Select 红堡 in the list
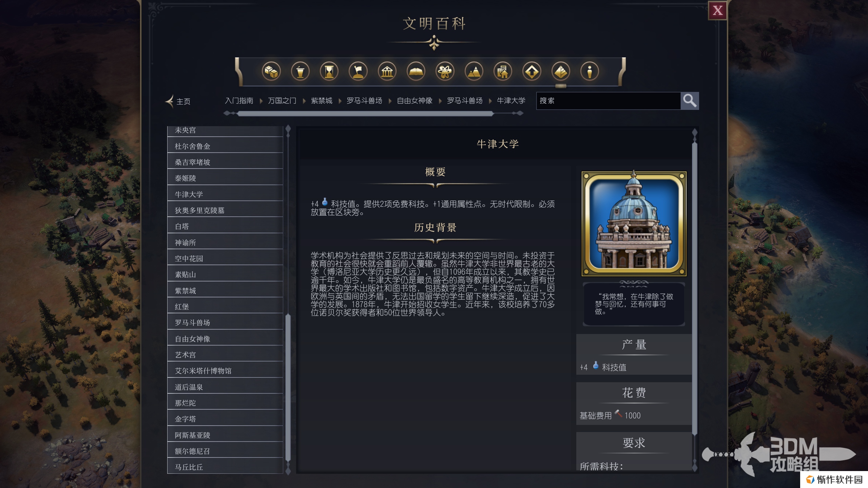Viewport: 868px width, 488px height. [x=225, y=306]
